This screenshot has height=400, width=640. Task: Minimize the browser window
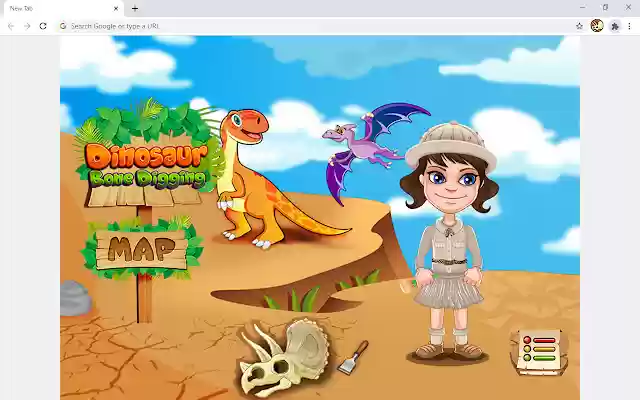coord(582,7)
